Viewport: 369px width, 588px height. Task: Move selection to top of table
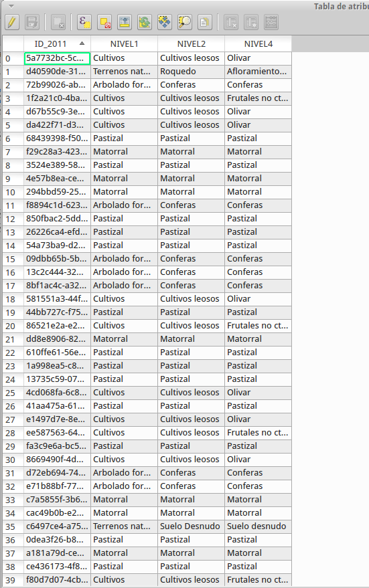(x=125, y=22)
